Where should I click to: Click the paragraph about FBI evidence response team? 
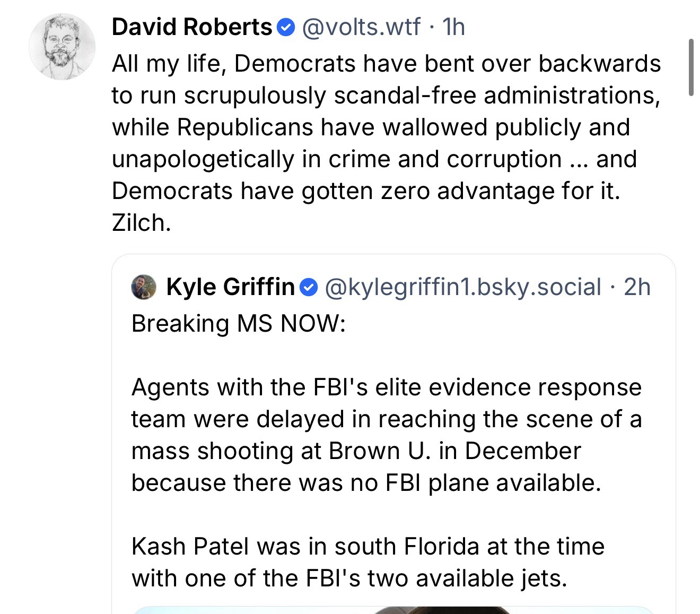[386, 435]
